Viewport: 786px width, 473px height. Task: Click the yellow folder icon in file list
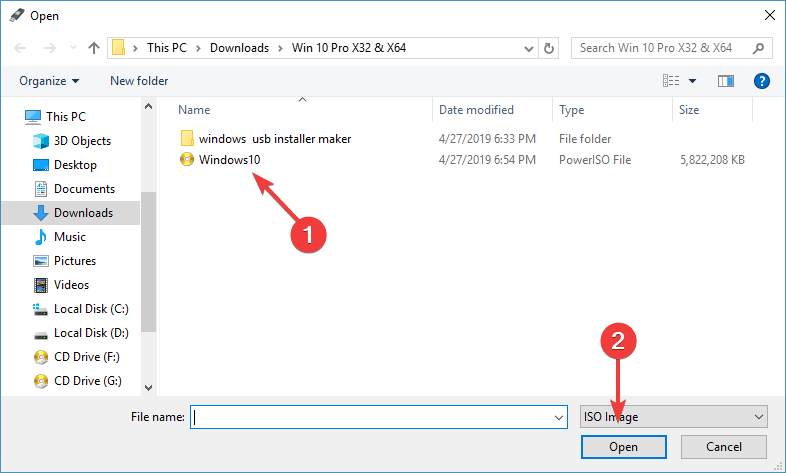(x=187, y=138)
